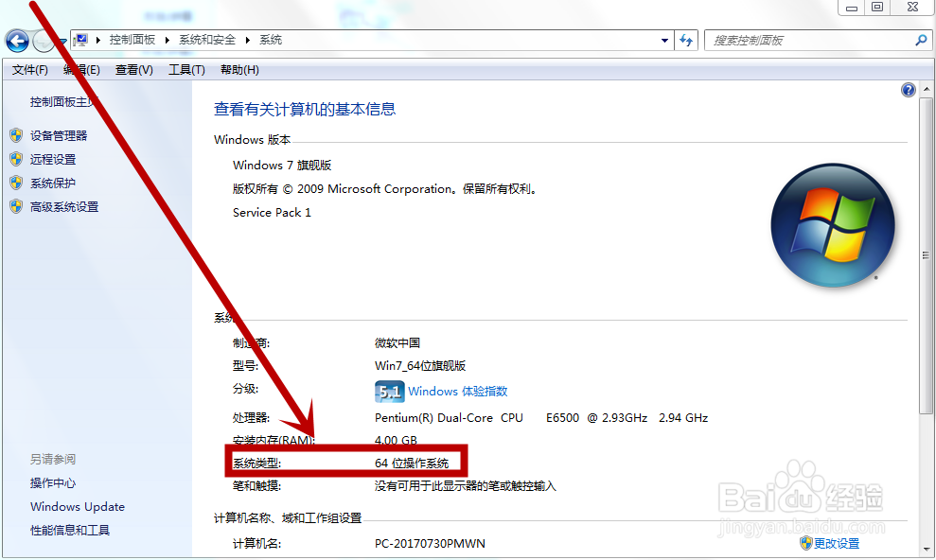This screenshot has width=936, height=560.
Task: Click the refresh button next to address bar
Action: click(686, 41)
